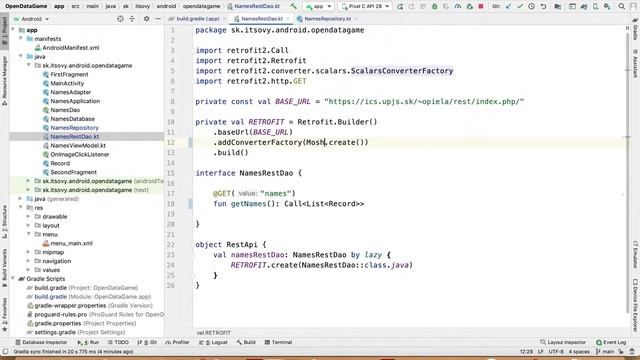The image size is (640, 360).
Task: Click Git Update Project arrow icon
Action: tap(509, 7)
